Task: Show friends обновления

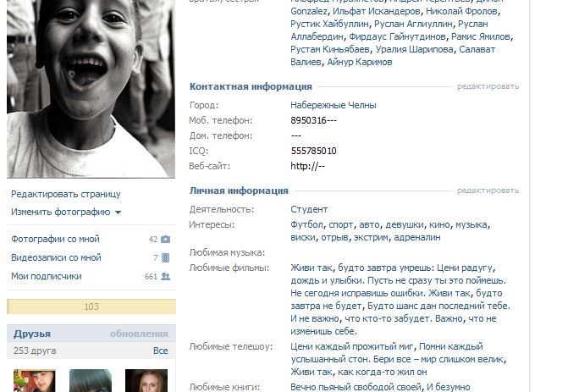Action: [139, 334]
